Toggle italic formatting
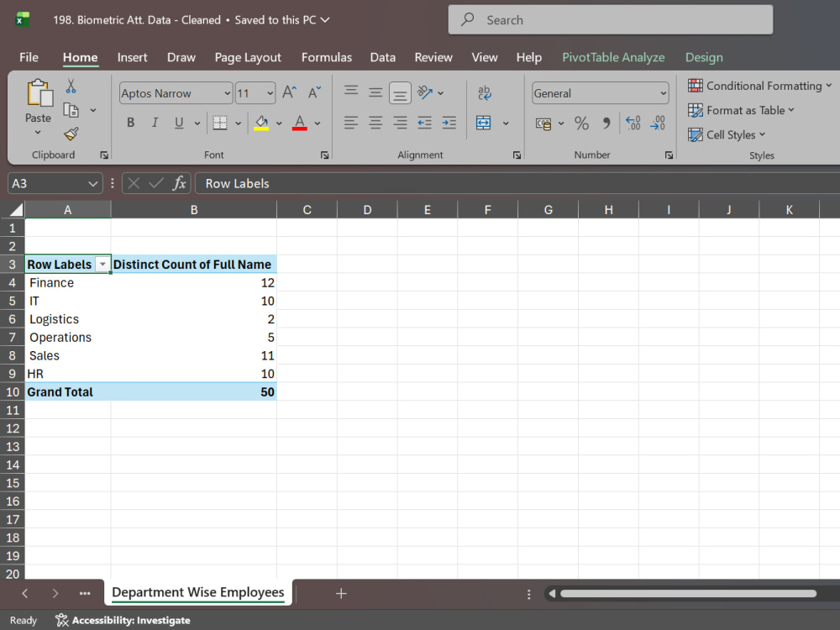 (155, 123)
